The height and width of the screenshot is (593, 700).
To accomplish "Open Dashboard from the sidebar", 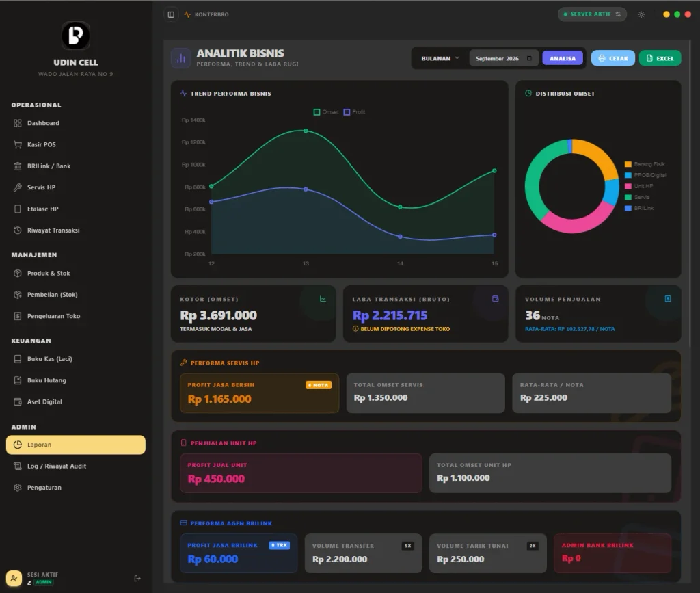I will click(x=76, y=123).
